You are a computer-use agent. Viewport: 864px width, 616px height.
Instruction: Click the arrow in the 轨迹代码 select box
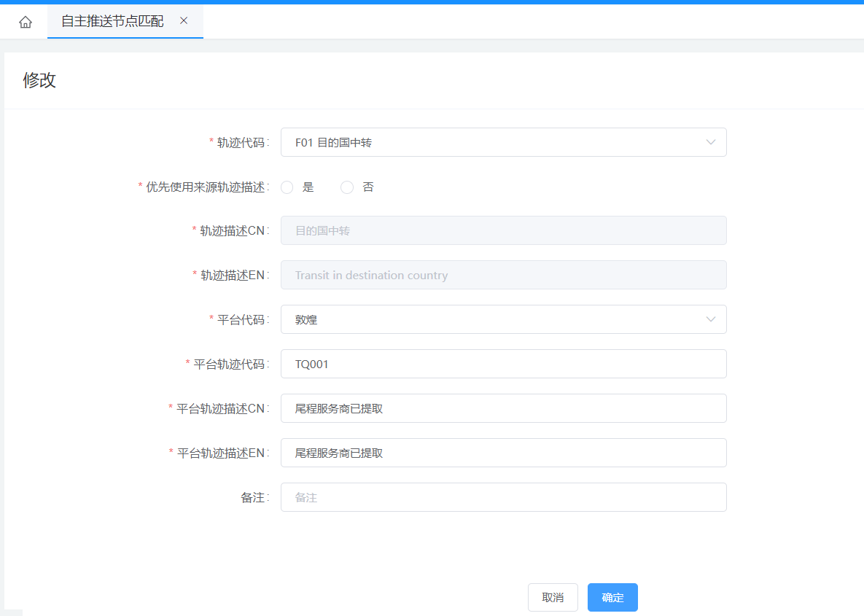pyautogui.click(x=711, y=143)
